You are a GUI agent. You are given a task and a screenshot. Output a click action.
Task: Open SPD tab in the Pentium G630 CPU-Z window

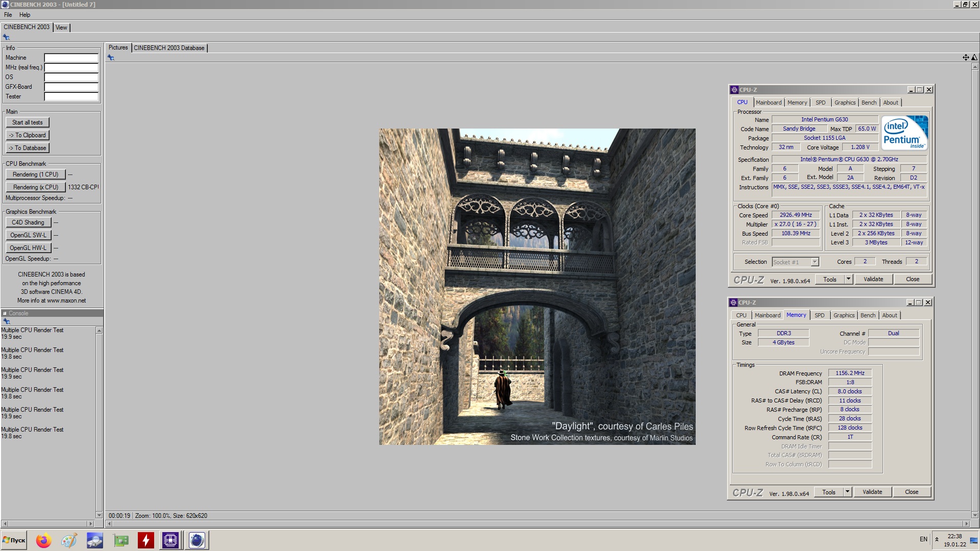click(x=820, y=103)
